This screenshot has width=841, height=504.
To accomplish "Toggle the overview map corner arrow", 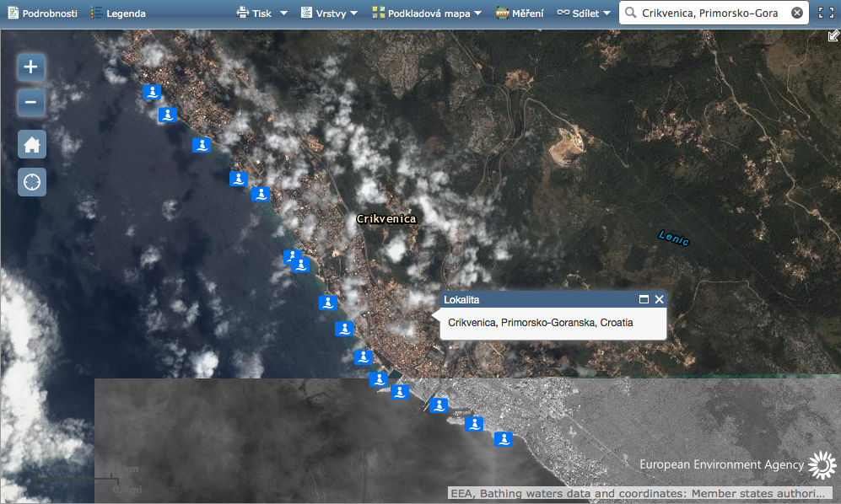I will [833, 36].
